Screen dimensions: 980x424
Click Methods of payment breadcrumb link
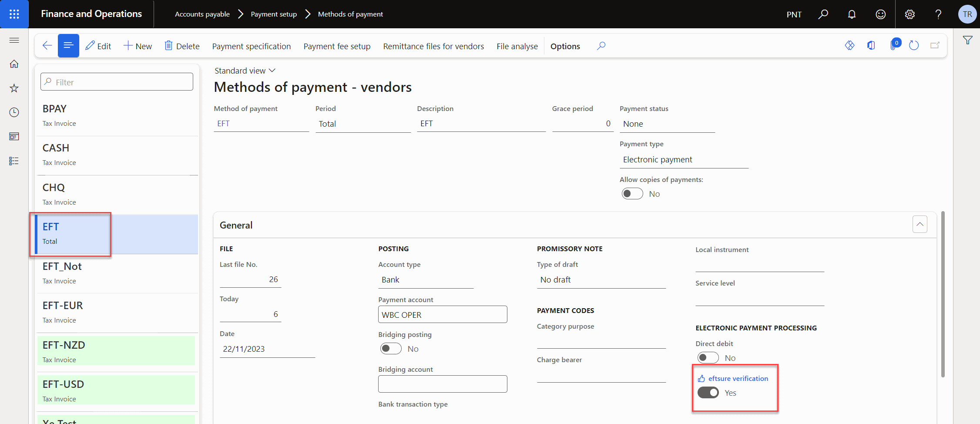[350, 14]
